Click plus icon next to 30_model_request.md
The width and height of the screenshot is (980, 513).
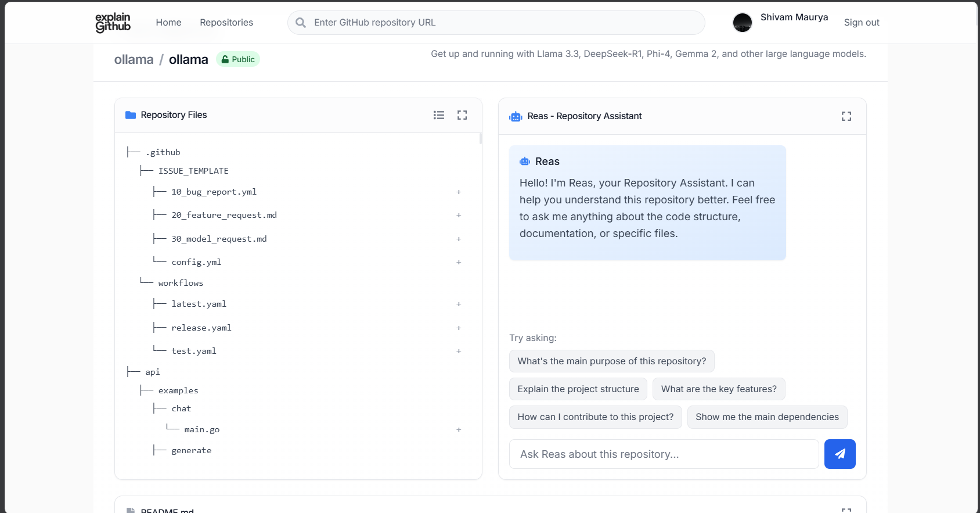(x=459, y=239)
